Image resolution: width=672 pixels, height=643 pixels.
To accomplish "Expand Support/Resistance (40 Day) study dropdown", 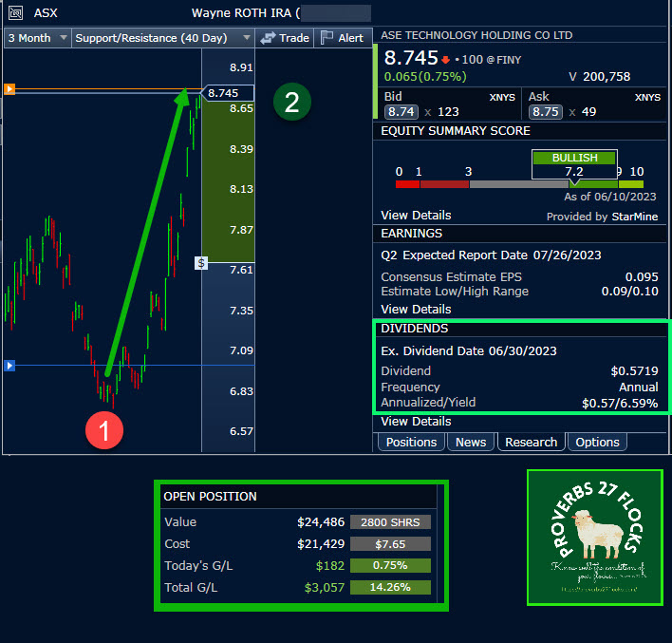I will point(162,38).
